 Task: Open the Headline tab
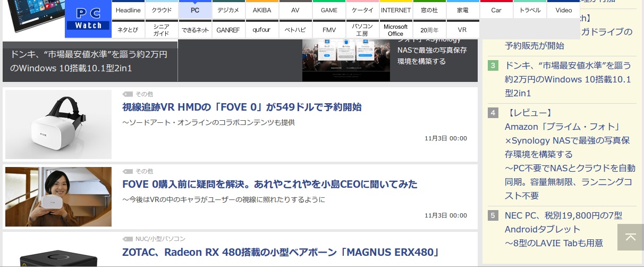128,10
